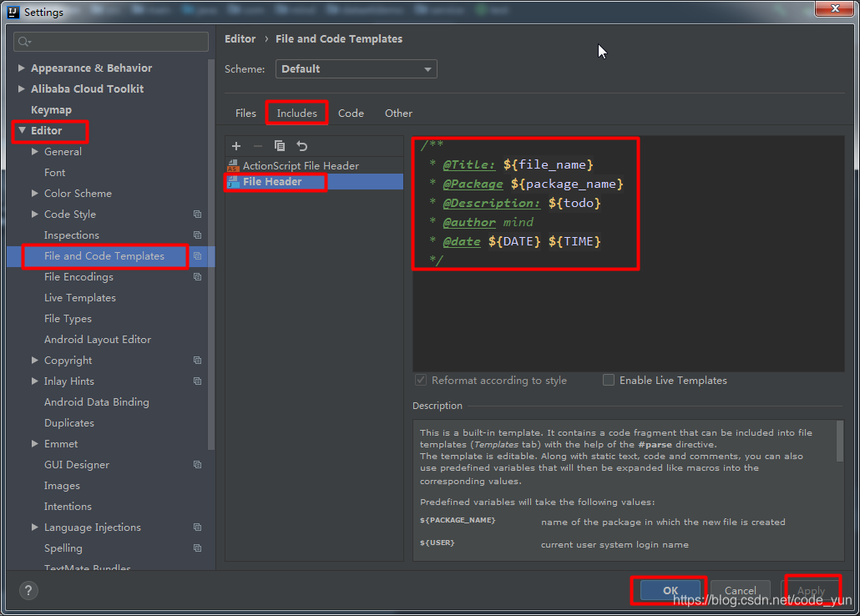Open Inspections settings
The width and height of the screenshot is (860, 616).
click(71, 235)
